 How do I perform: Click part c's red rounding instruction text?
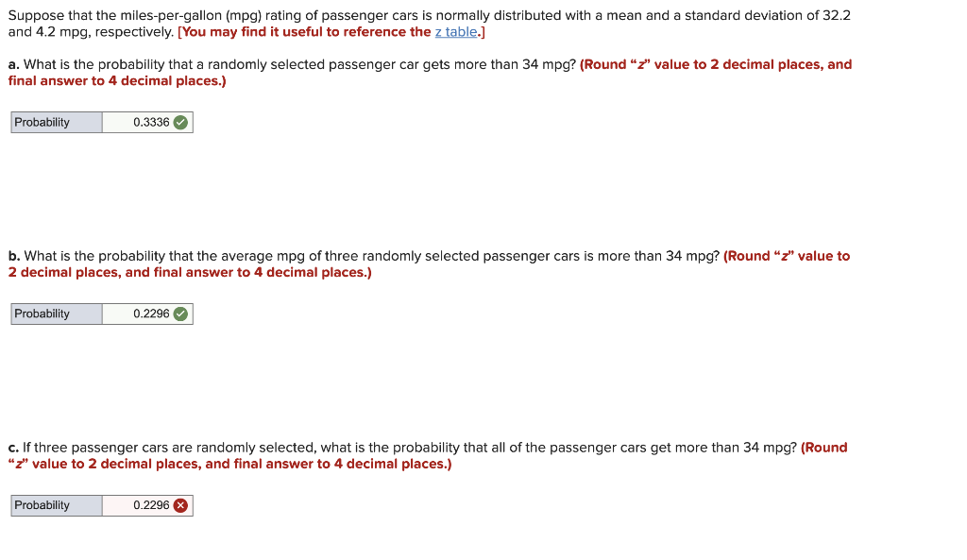click(428, 456)
